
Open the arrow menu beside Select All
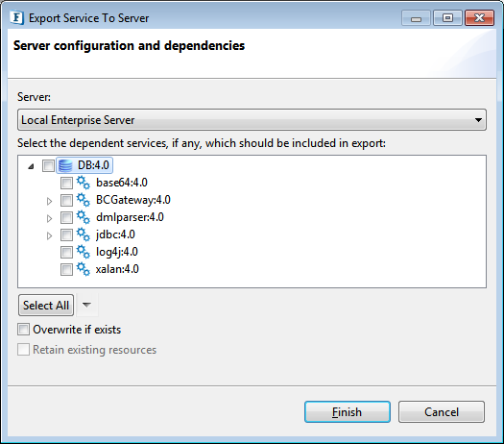(86, 305)
